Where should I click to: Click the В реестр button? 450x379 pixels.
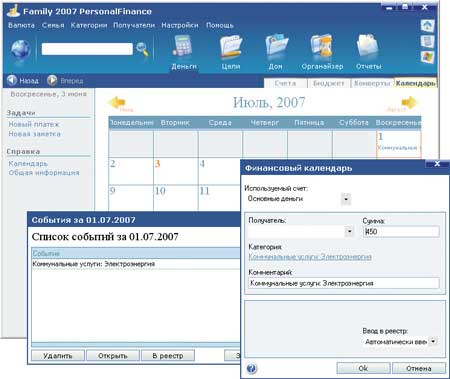point(168,356)
